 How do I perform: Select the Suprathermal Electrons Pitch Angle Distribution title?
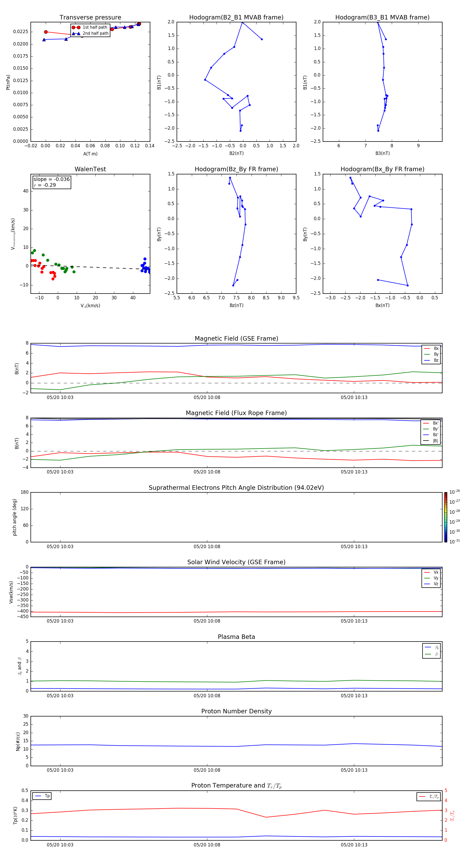[x=236, y=488]
